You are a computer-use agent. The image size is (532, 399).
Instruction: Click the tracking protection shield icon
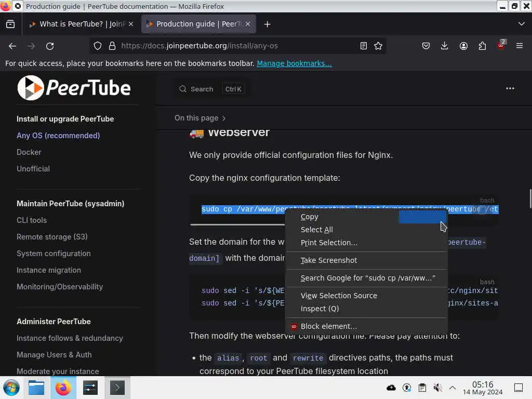(98, 46)
